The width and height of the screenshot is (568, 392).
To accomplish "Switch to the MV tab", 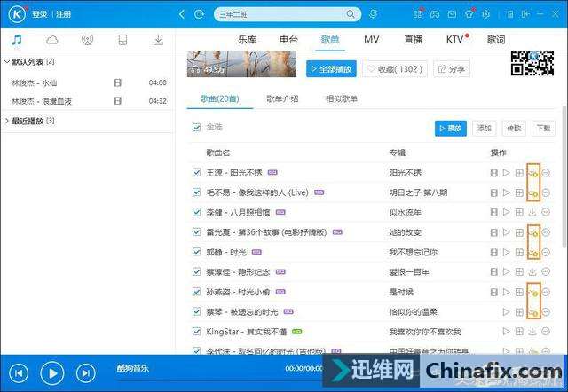I will (371, 39).
